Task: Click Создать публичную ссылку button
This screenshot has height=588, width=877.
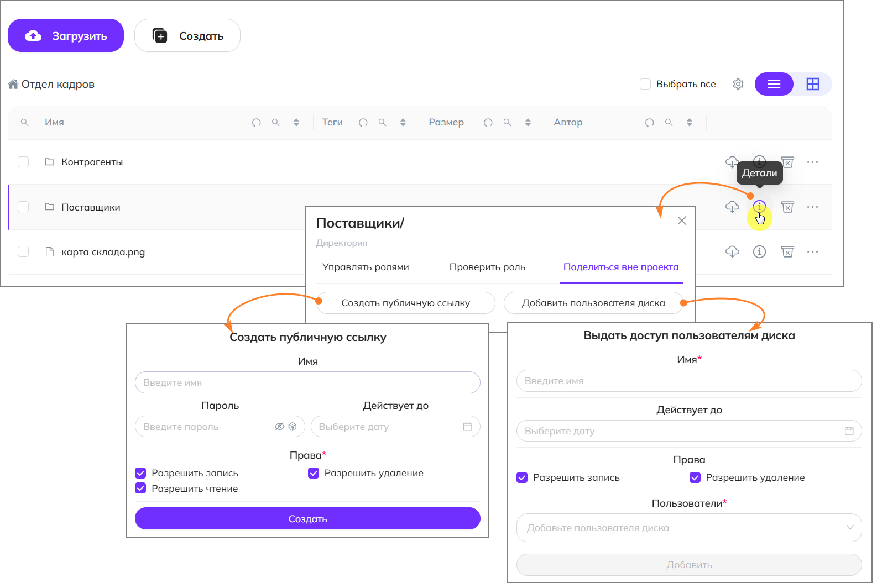Action: [405, 303]
